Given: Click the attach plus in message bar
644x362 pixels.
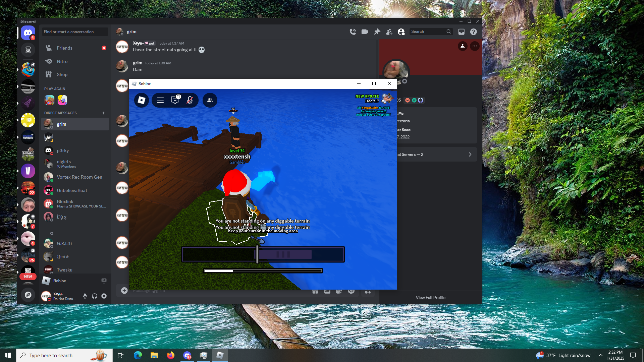Looking at the screenshot, I should click(124, 290).
